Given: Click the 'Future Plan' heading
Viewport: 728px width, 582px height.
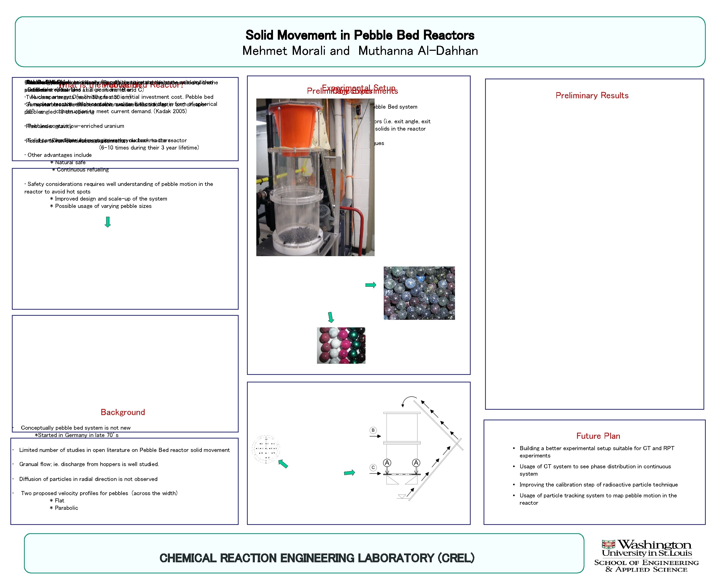Looking at the screenshot, I should click(x=598, y=436).
